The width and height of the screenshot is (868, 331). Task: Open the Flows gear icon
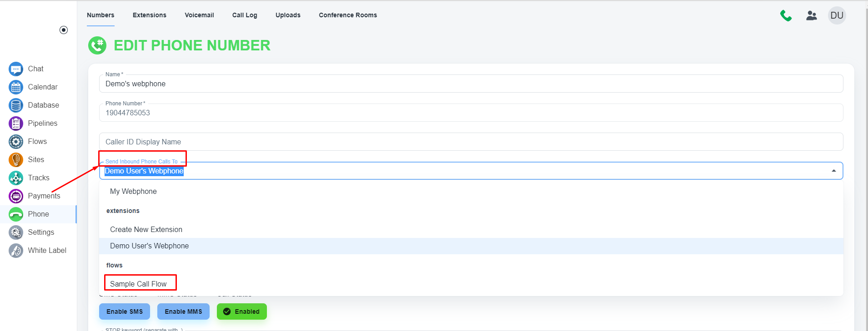[16, 142]
